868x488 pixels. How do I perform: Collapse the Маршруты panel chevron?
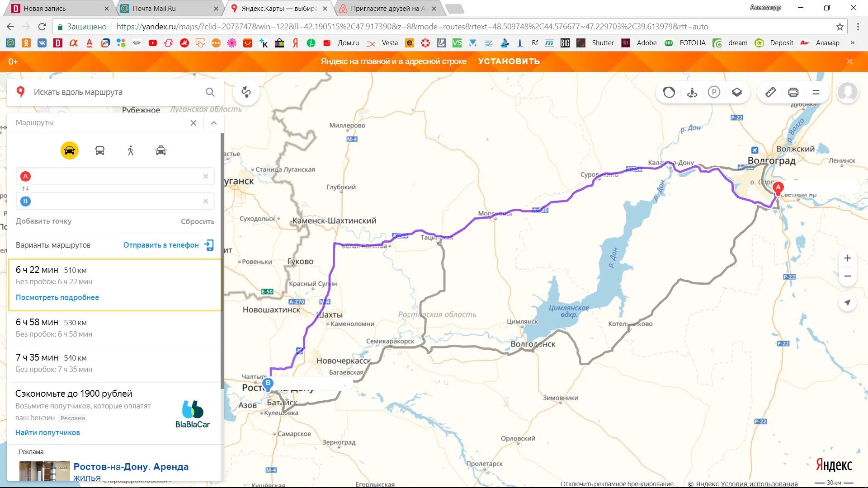point(214,123)
